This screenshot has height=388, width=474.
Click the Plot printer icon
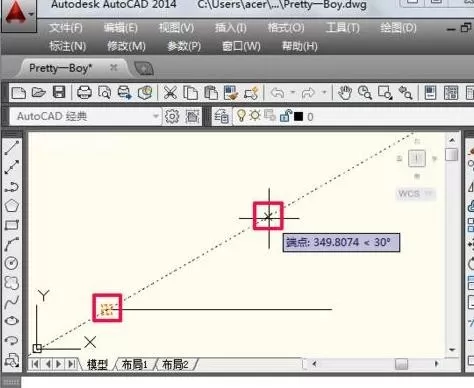pyautogui.click(x=84, y=93)
